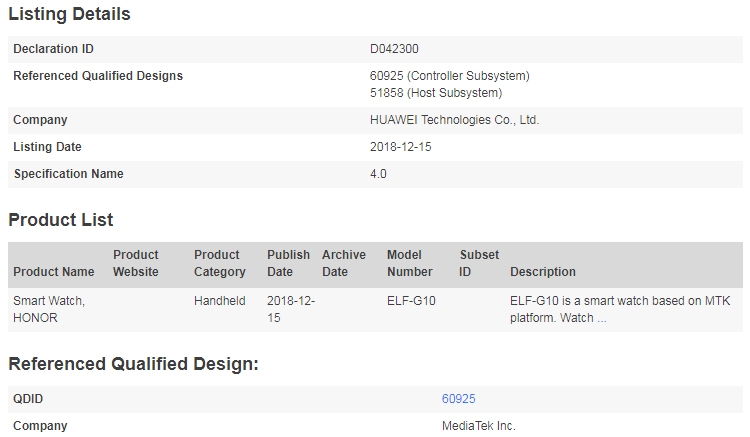
Task: Click the 60925 (Controller Subsystem) text
Action: (450, 76)
